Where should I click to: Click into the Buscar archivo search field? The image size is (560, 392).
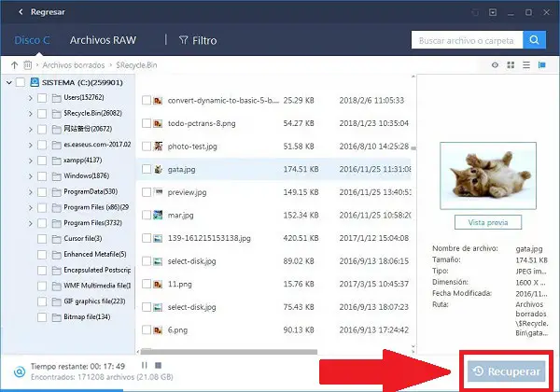(x=467, y=40)
